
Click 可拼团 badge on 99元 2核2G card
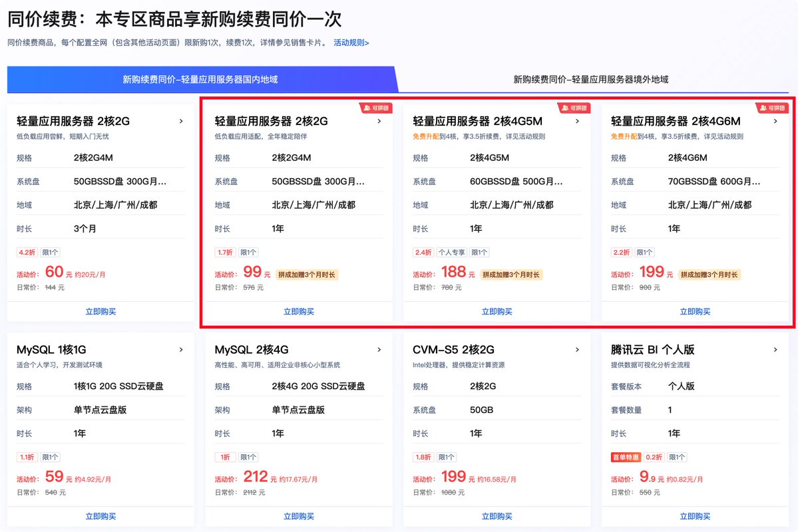tap(376, 108)
